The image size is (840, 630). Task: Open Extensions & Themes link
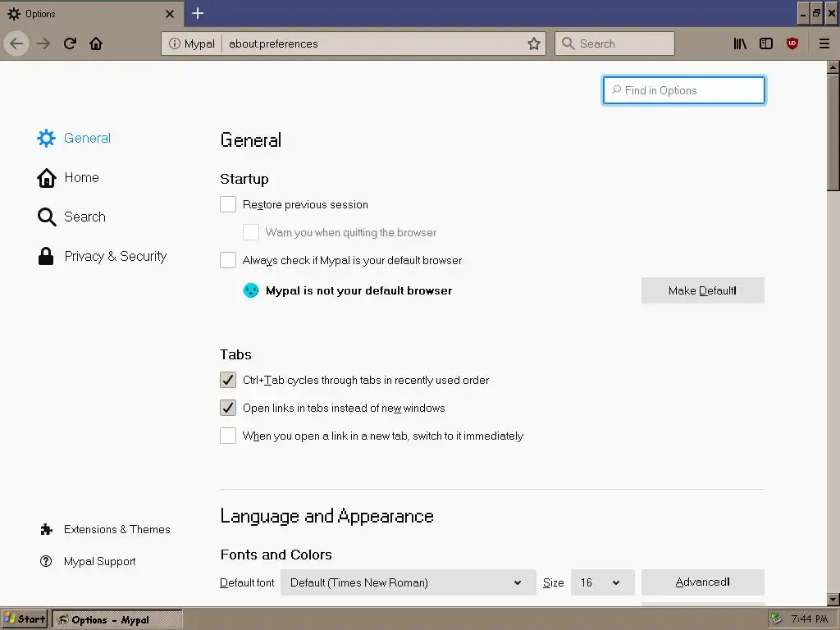tap(116, 529)
